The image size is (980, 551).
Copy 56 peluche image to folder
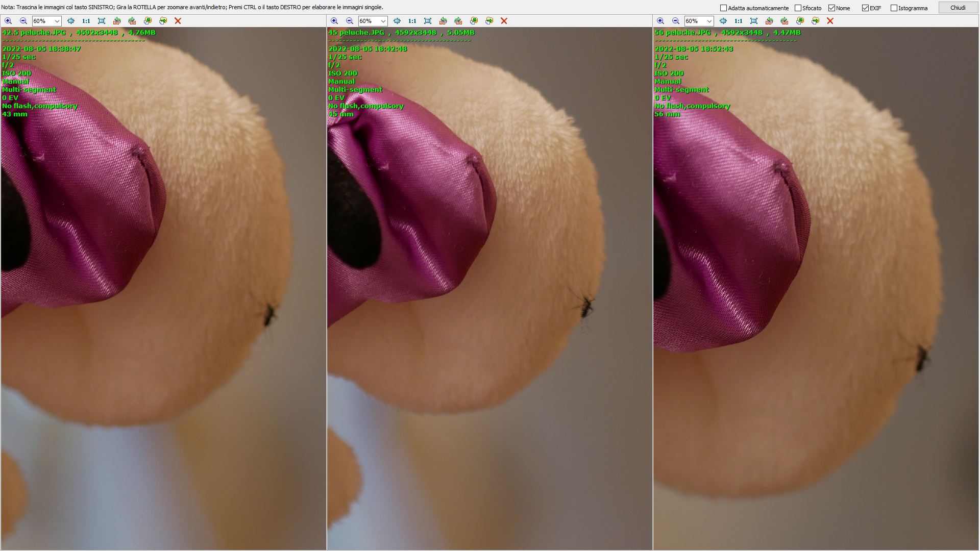tap(800, 21)
